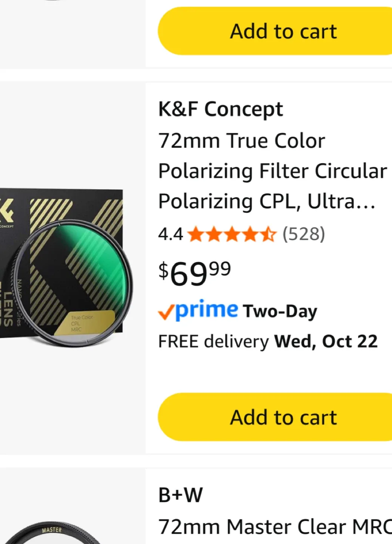Open the B+W brand name

(181, 495)
